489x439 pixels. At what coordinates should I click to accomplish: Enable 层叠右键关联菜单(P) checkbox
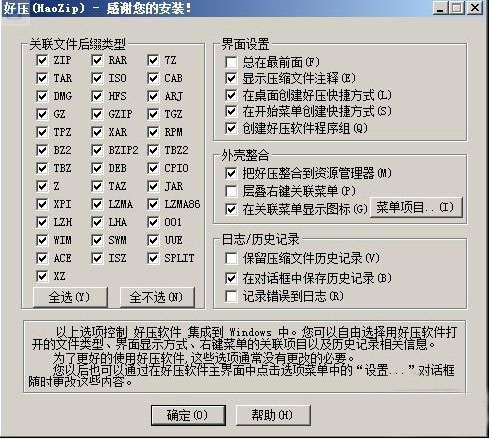231,191
